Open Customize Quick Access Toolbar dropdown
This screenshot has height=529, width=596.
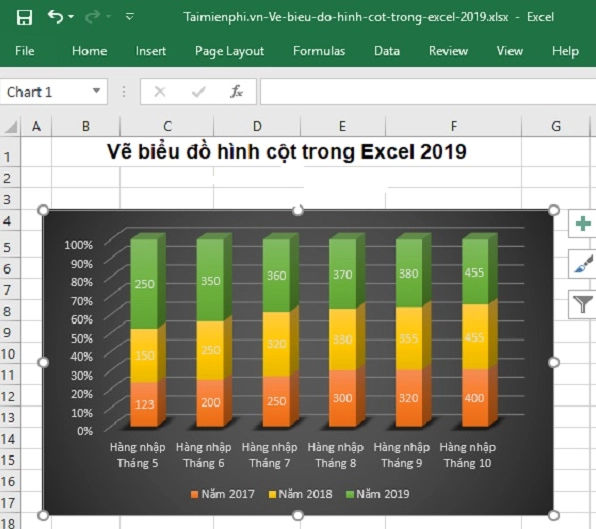click(130, 17)
